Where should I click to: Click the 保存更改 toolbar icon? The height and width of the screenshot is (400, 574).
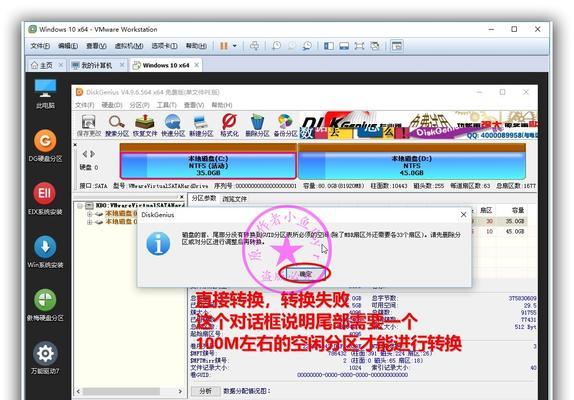(89, 125)
